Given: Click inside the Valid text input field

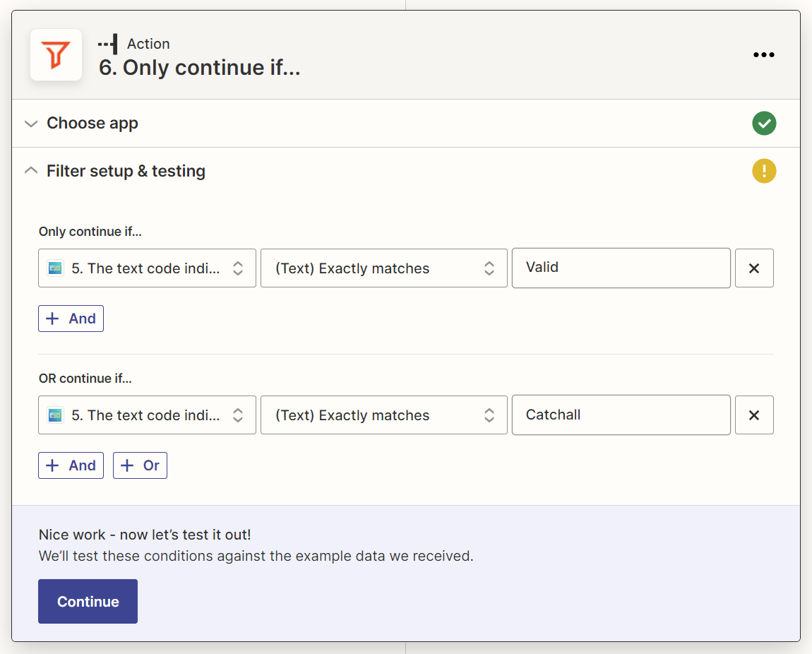Looking at the screenshot, I should [621, 268].
